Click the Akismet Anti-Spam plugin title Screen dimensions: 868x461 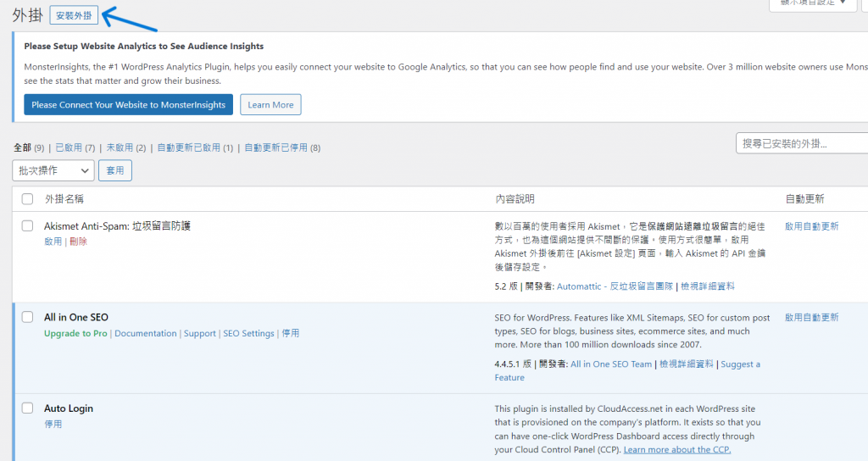pos(117,225)
